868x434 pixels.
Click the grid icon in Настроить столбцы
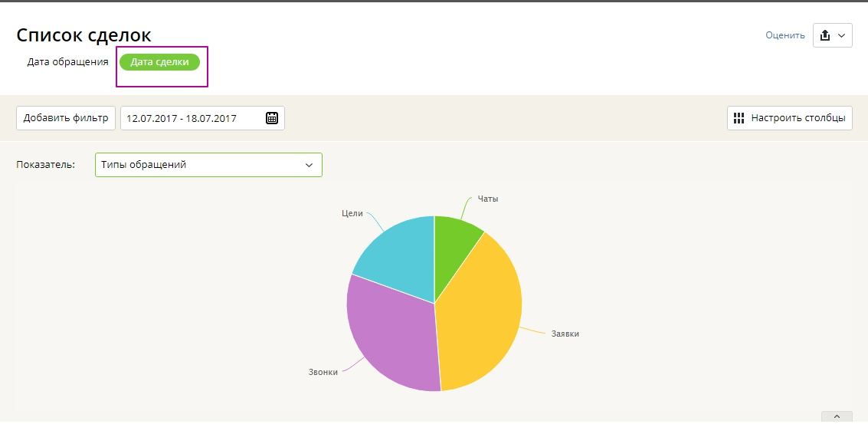pyautogui.click(x=739, y=118)
